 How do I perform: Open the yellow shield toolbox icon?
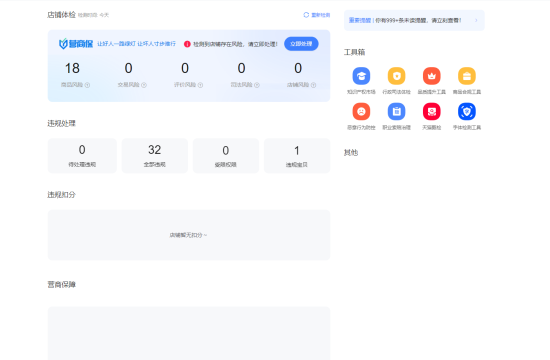coord(396,76)
